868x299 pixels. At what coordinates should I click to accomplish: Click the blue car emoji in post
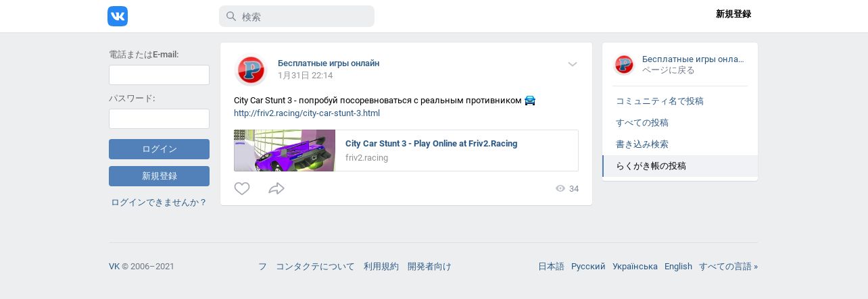(x=530, y=101)
